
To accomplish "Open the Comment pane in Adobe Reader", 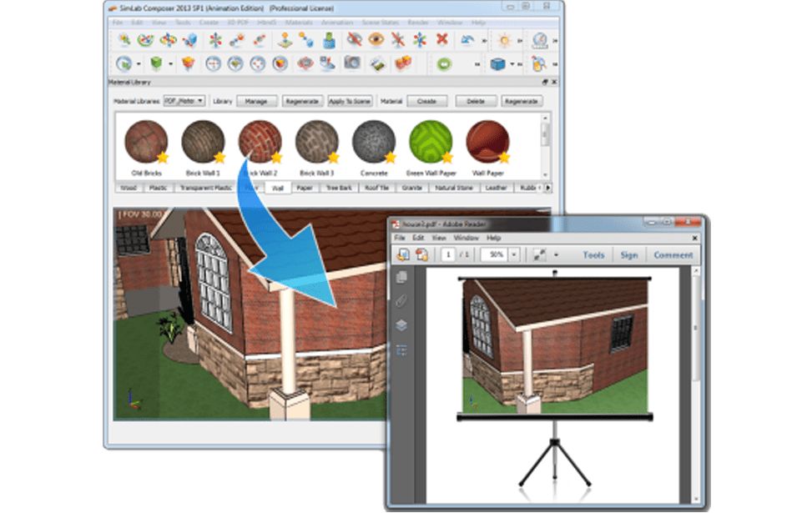I will point(673,254).
